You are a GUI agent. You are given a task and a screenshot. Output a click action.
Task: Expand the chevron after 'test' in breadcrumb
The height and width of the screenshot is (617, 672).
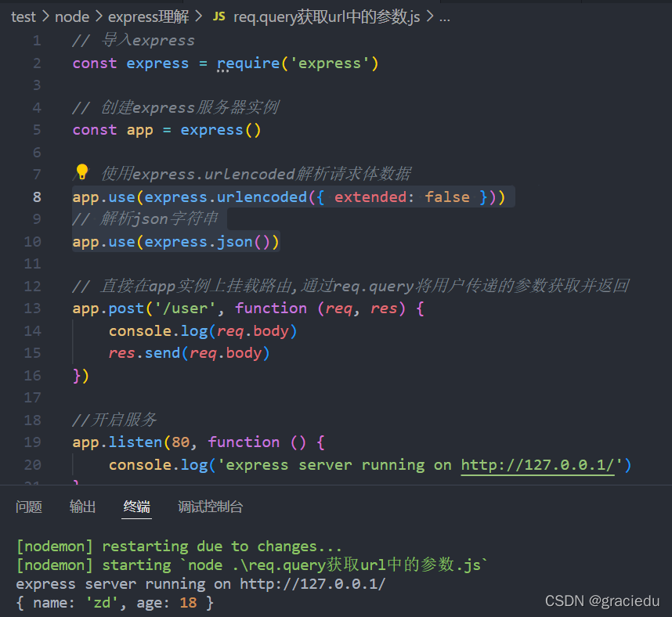click(x=44, y=16)
